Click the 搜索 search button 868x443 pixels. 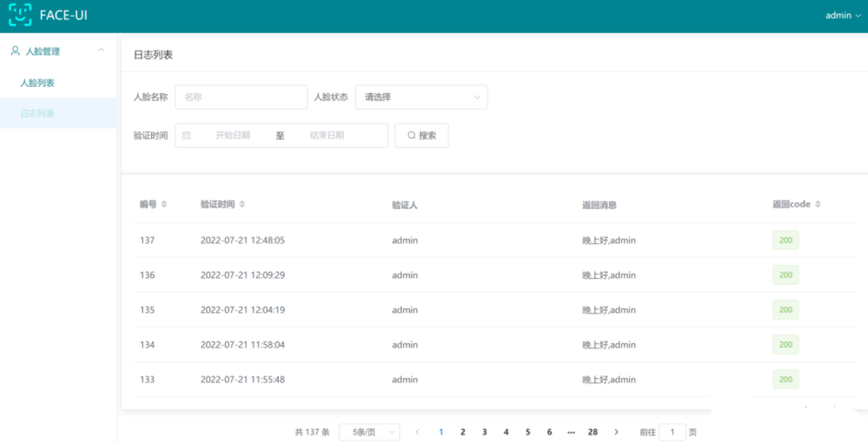pos(421,135)
